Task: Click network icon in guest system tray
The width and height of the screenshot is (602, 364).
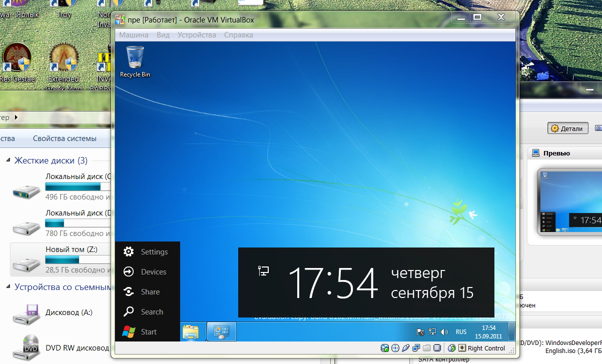Action: pos(432,332)
